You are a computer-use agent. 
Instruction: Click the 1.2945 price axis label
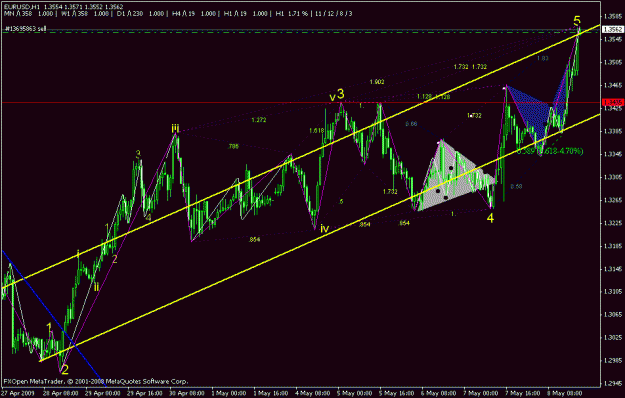point(613,384)
